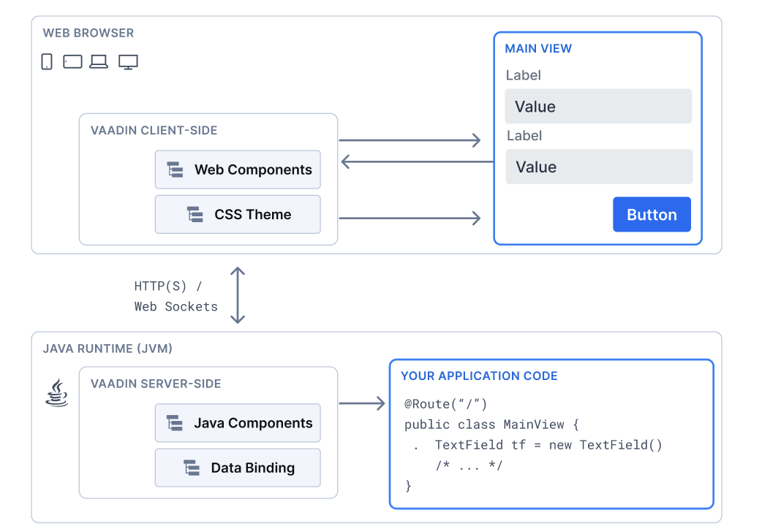The width and height of the screenshot is (781, 532).
Task: Click the first Label text above Value
Action: click(x=523, y=75)
